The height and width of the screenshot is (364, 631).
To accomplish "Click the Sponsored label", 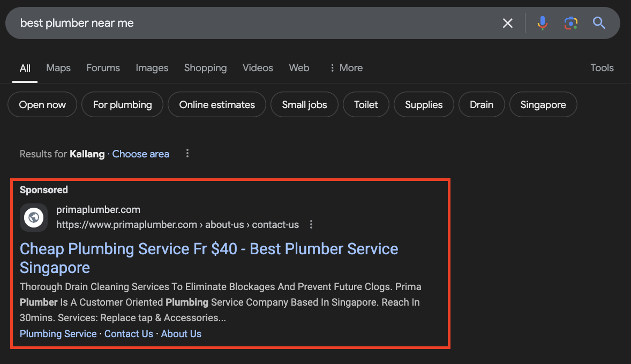I will point(44,190).
